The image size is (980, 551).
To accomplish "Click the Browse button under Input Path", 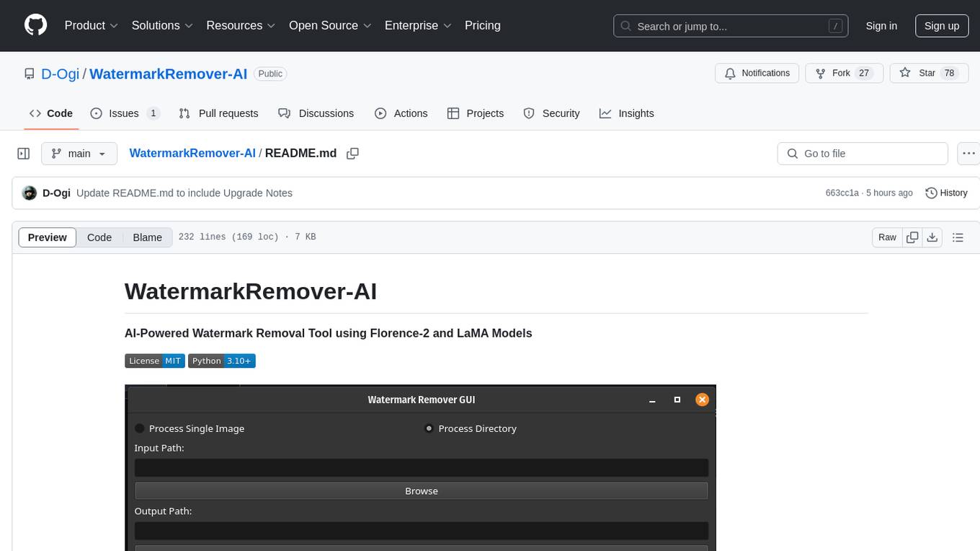I will click(422, 490).
